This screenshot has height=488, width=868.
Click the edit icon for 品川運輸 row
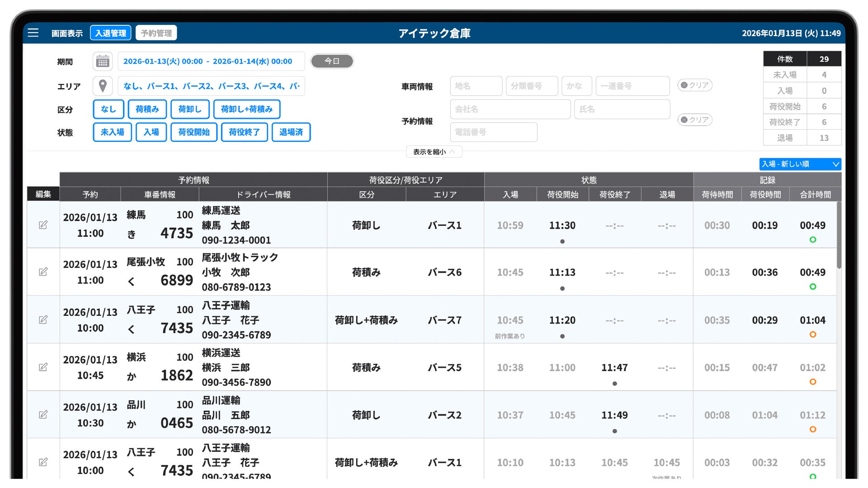tap(43, 415)
